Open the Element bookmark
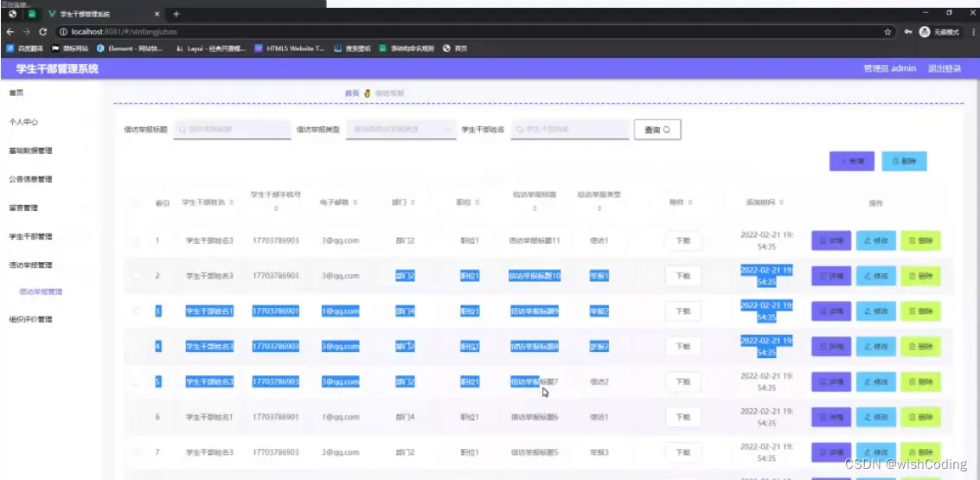Image resolution: width=980 pixels, height=480 pixels. (130, 48)
